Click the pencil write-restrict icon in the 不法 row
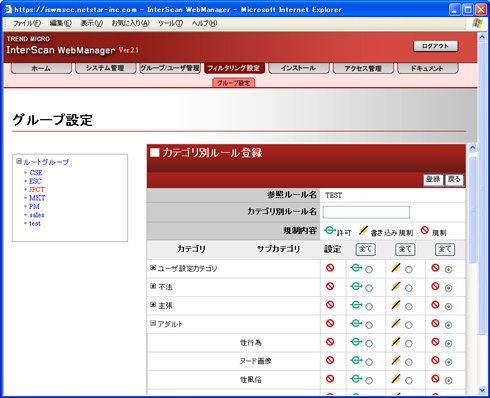The width and height of the screenshot is (490, 398). [396, 286]
